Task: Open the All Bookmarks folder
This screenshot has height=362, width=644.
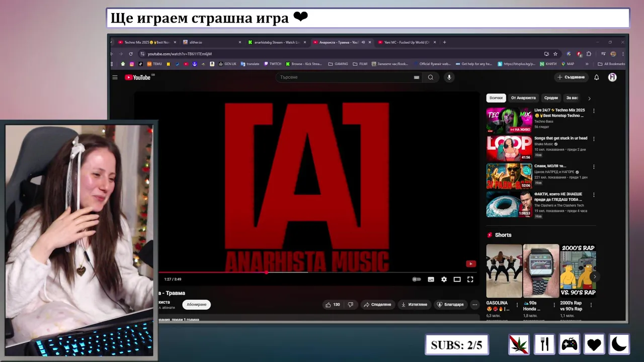Action: pyautogui.click(x=611, y=64)
